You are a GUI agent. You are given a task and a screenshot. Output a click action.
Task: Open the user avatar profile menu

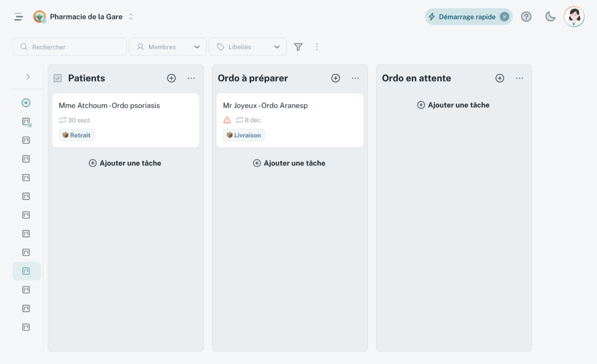574,17
